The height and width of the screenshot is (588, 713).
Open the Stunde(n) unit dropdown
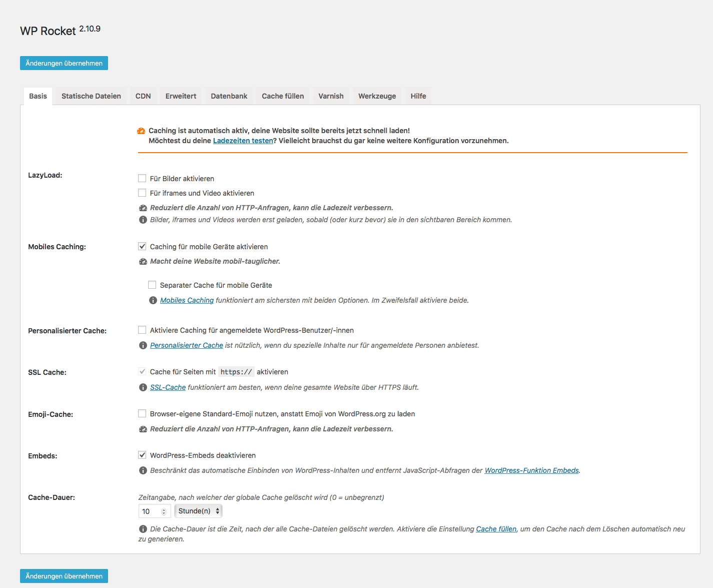198,511
